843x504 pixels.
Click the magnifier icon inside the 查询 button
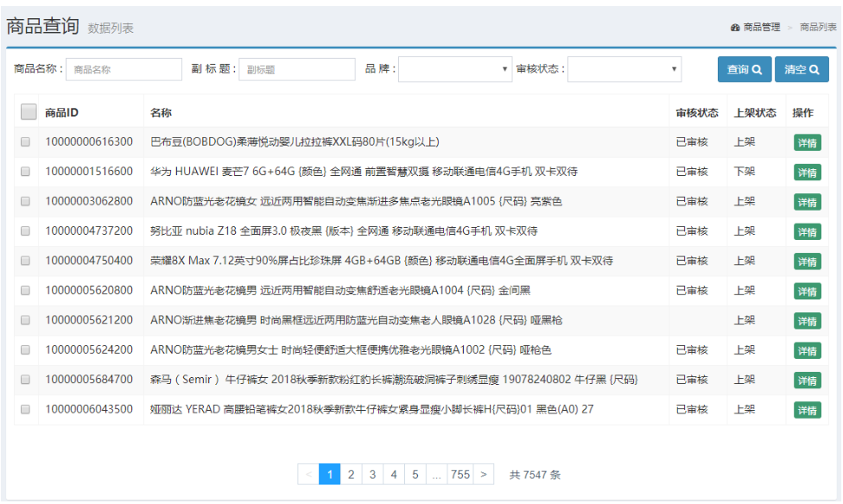pyautogui.click(x=757, y=69)
